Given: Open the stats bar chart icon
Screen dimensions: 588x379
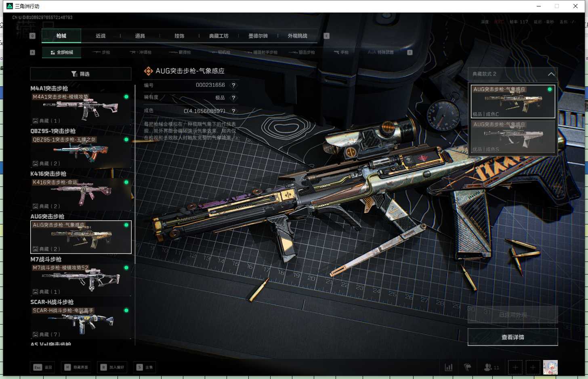Looking at the screenshot, I should click(449, 367).
